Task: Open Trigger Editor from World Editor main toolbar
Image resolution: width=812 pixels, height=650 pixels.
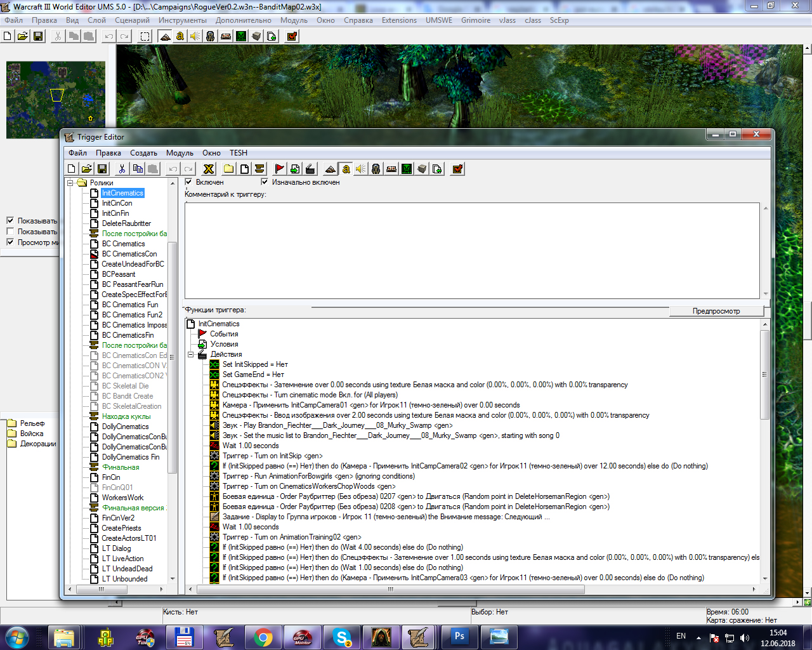Action: click(x=180, y=36)
